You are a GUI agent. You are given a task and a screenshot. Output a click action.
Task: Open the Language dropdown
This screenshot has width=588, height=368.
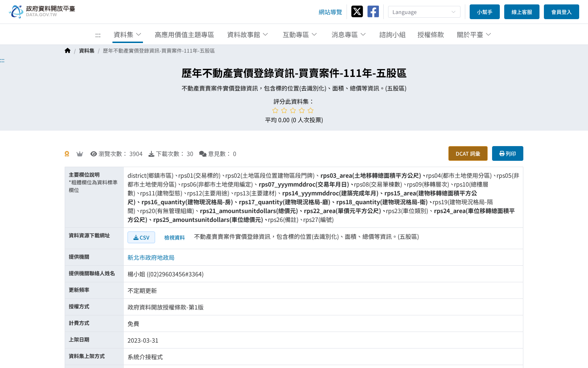424,12
